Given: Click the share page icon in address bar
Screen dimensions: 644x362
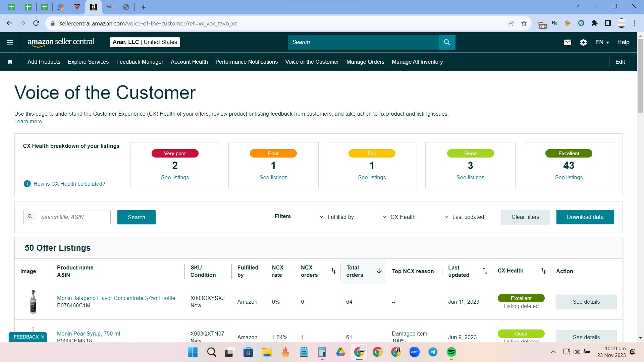Looking at the screenshot, I should [x=511, y=23].
